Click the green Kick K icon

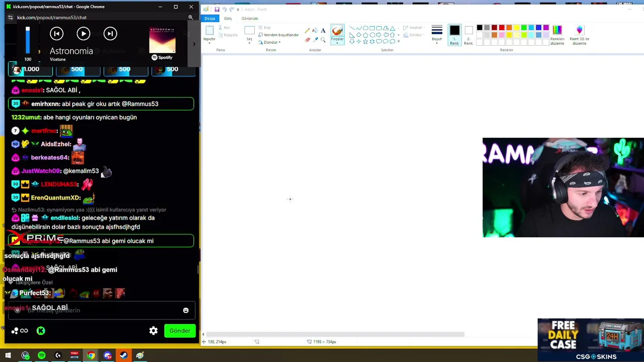[x=41, y=330]
